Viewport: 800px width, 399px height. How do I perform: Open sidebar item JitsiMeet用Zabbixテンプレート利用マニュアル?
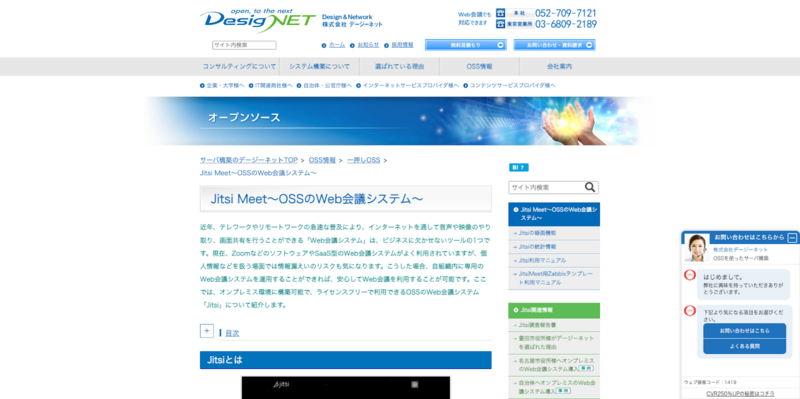pos(554,278)
